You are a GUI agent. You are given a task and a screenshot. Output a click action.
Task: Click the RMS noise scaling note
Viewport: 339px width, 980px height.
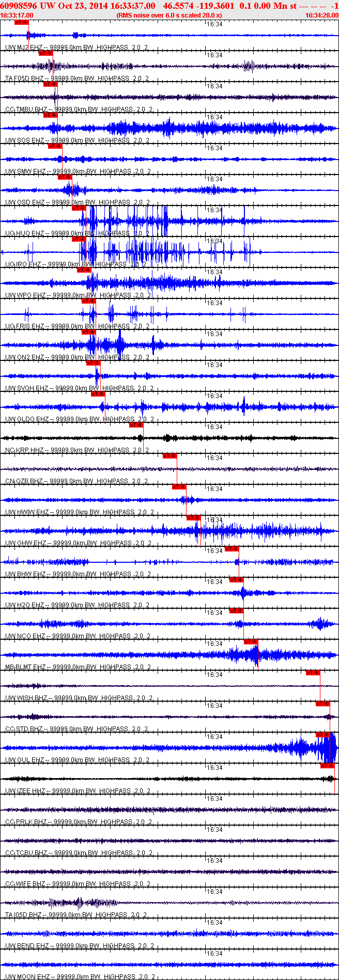click(169, 15)
